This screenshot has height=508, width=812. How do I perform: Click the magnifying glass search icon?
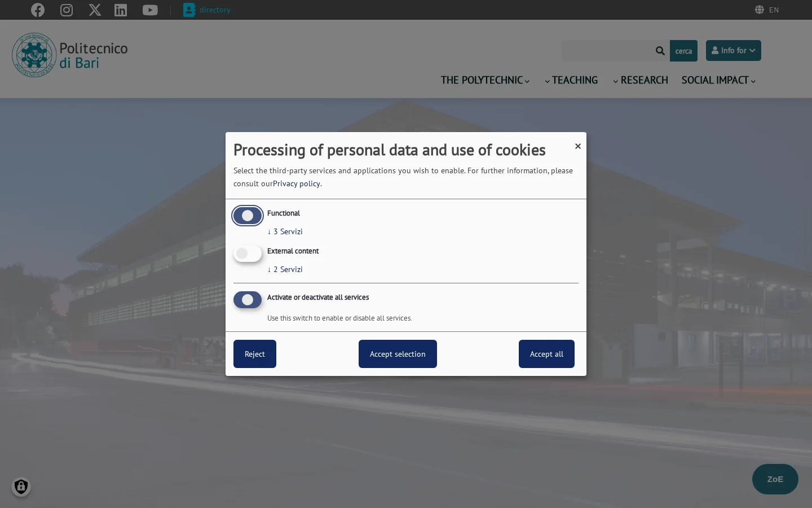pyautogui.click(x=660, y=51)
